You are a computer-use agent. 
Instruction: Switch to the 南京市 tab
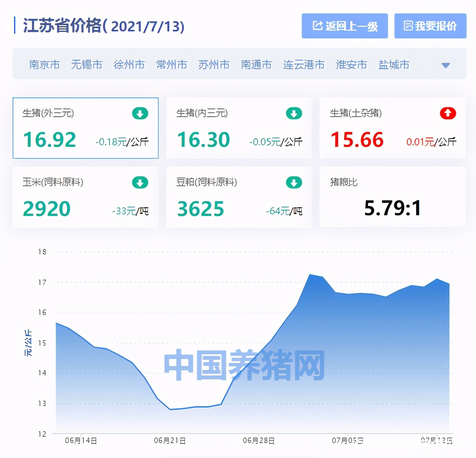[x=44, y=65]
